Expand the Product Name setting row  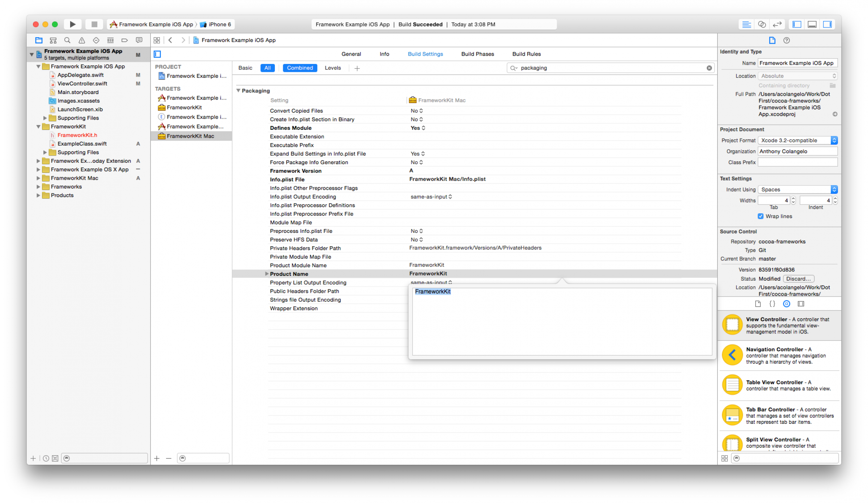(x=267, y=274)
